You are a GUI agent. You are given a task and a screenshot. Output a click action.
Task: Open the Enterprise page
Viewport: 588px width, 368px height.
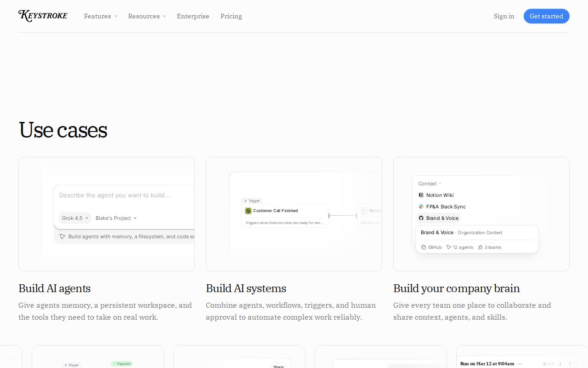[x=193, y=16]
